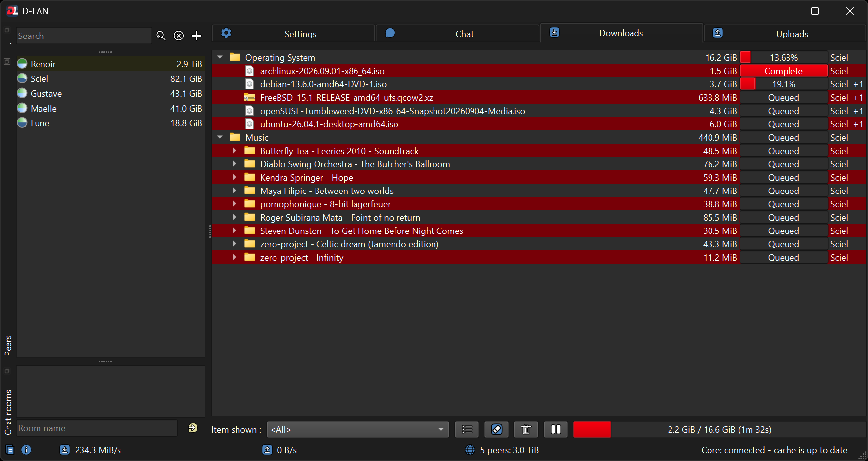Switch to the Uploads tab
Viewport: 868px width, 461px height.
[785, 34]
